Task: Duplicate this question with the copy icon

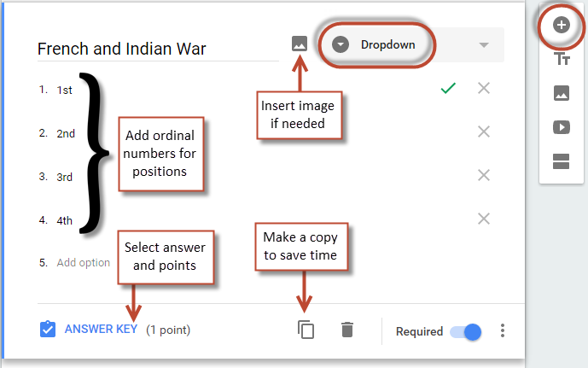Action: 306,330
